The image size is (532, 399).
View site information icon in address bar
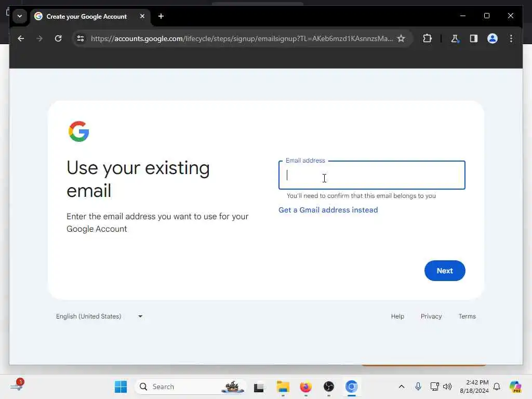click(81, 38)
